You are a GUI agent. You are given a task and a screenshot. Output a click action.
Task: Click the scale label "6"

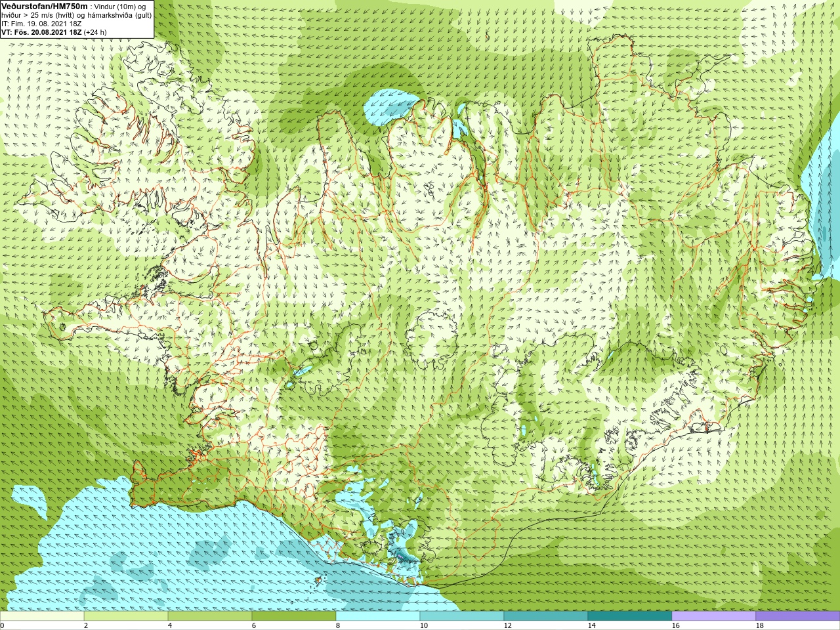(254, 625)
